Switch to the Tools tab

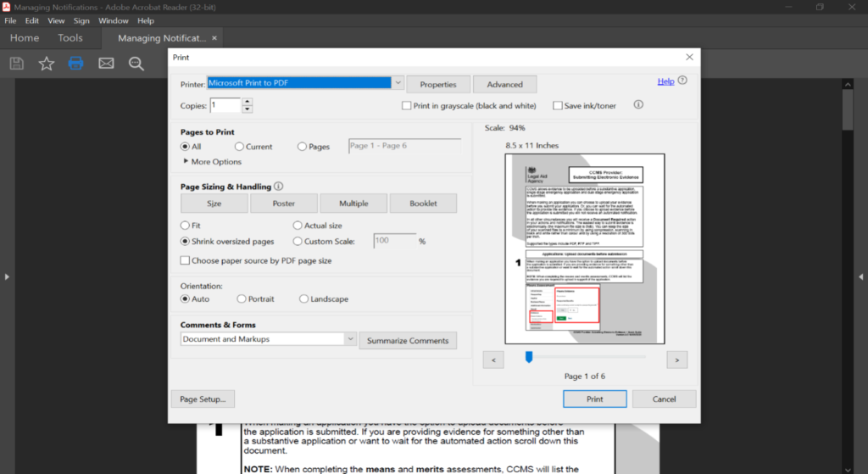tap(70, 38)
